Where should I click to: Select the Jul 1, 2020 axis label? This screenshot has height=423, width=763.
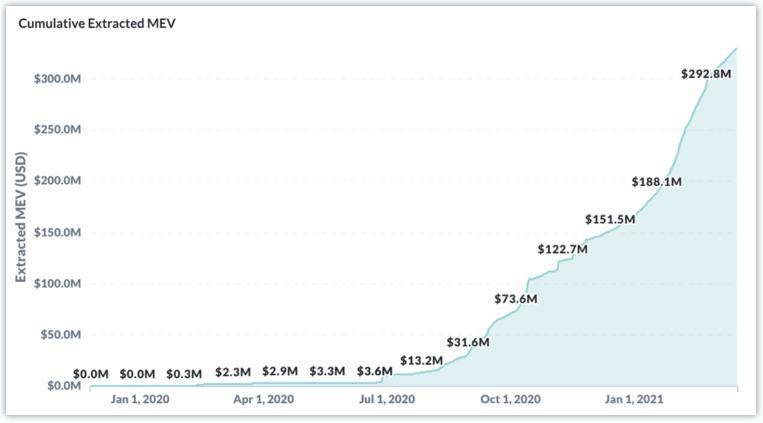[x=387, y=400]
